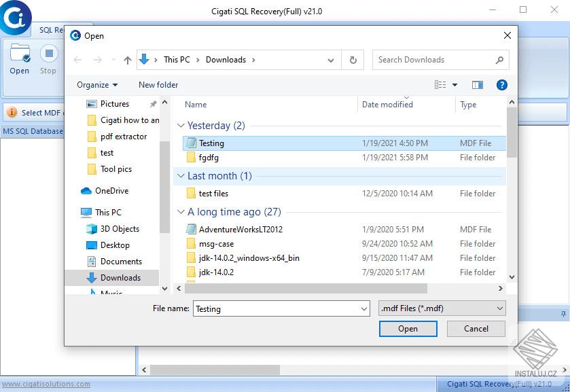Click the chevron after Downloads in breadcrumb
The image size is (570, 392).
[253, 60]
